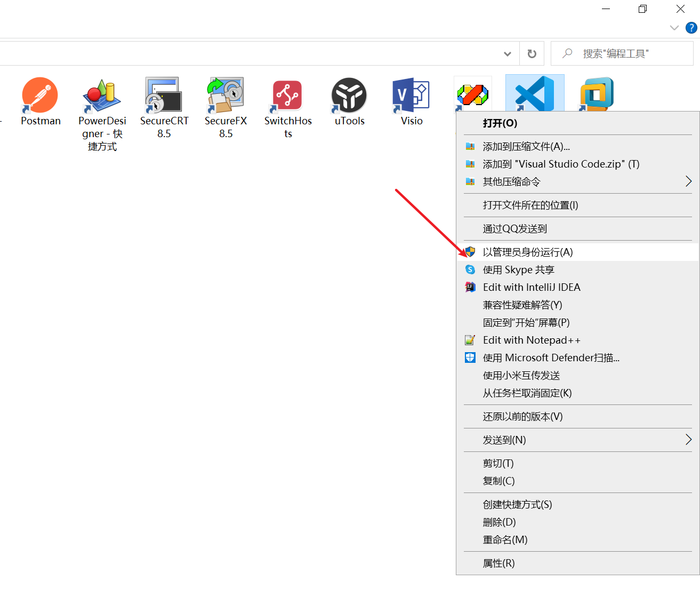Click the "SwitchHosts" file name label
This screenshot has height=596, width=700.
pyautogui.click(x=288, y=128)
